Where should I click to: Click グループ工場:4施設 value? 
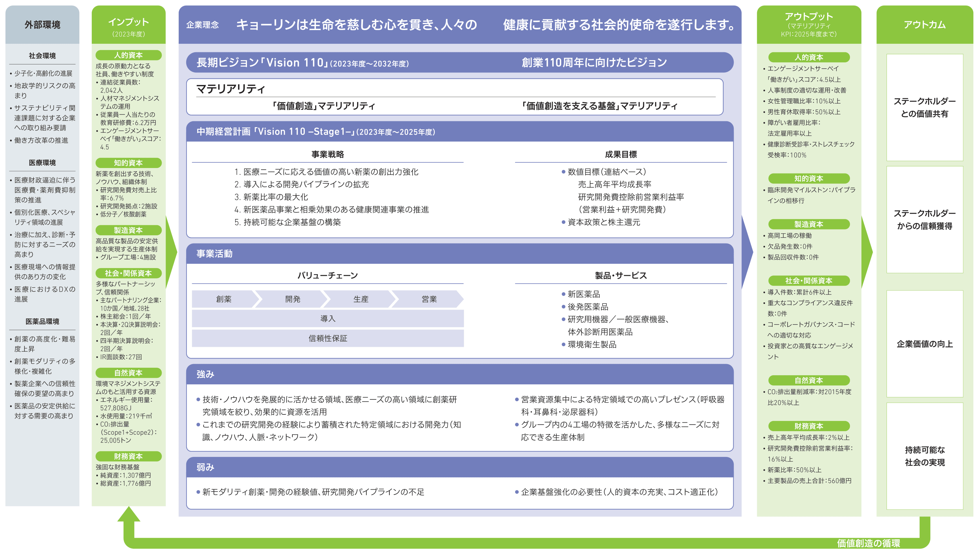click(126, 257)
